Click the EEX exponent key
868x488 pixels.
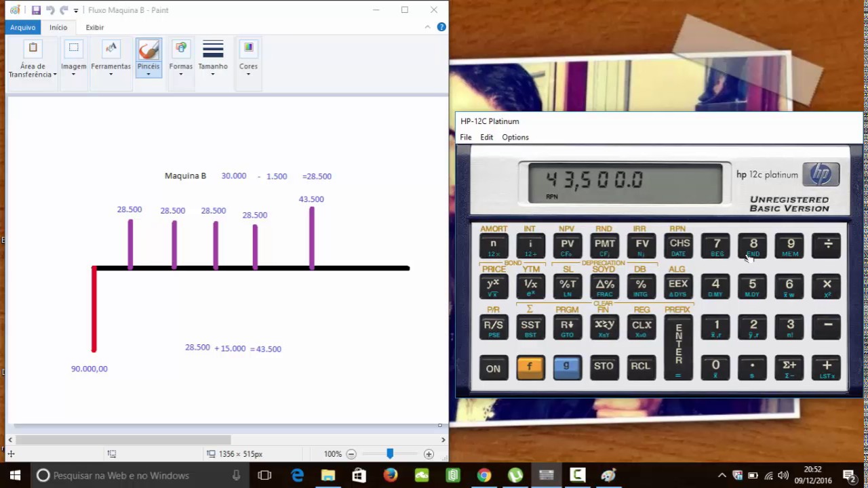[x=679, y=287]
